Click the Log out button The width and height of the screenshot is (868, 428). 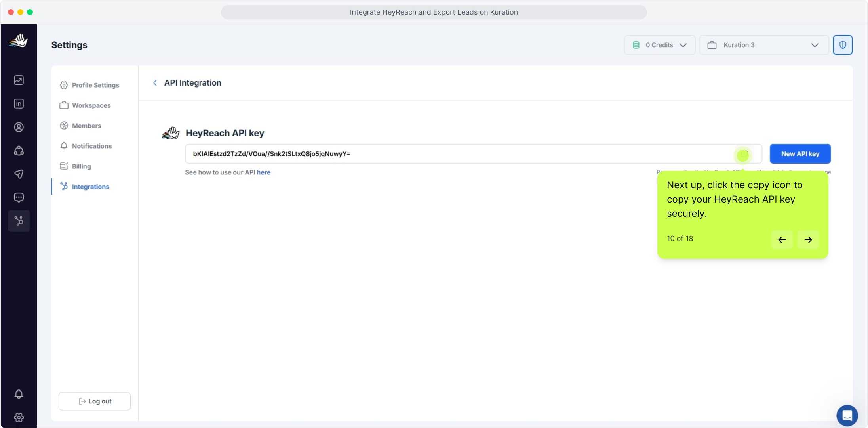[95, 401]
